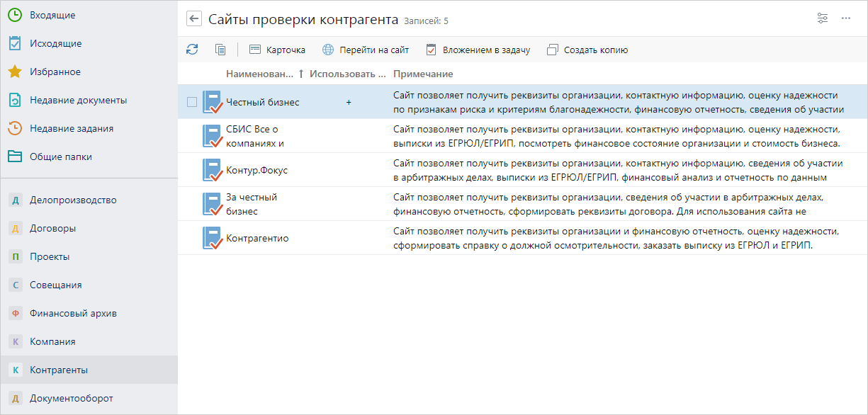The width and height of the screenshot is (868, 415).
Task: Open the Карточка card view
Action: [277, 50]
